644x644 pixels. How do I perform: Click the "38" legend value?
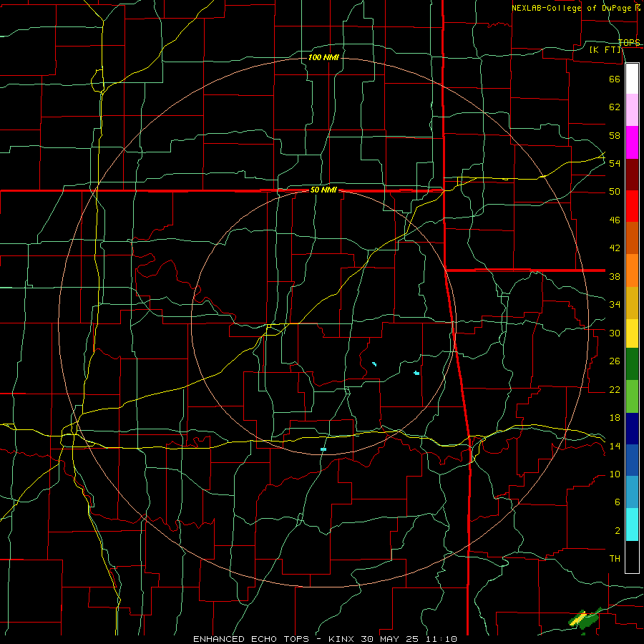(x=615, y=277)
